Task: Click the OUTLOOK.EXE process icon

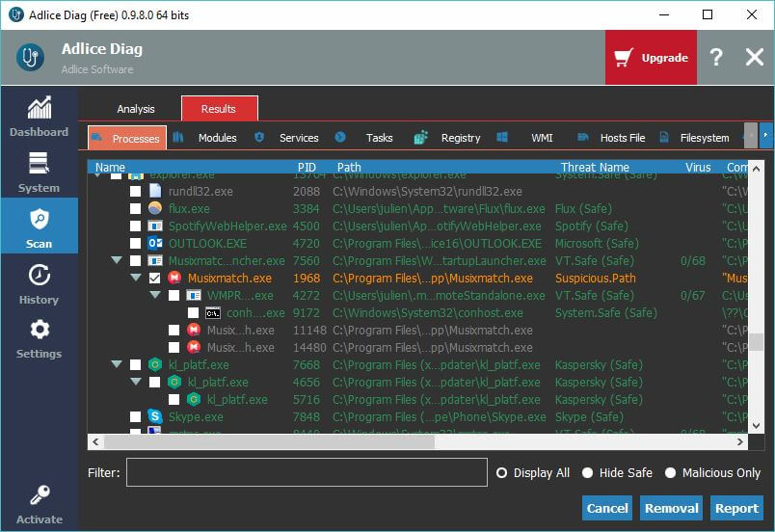Action: pos(155,243)
